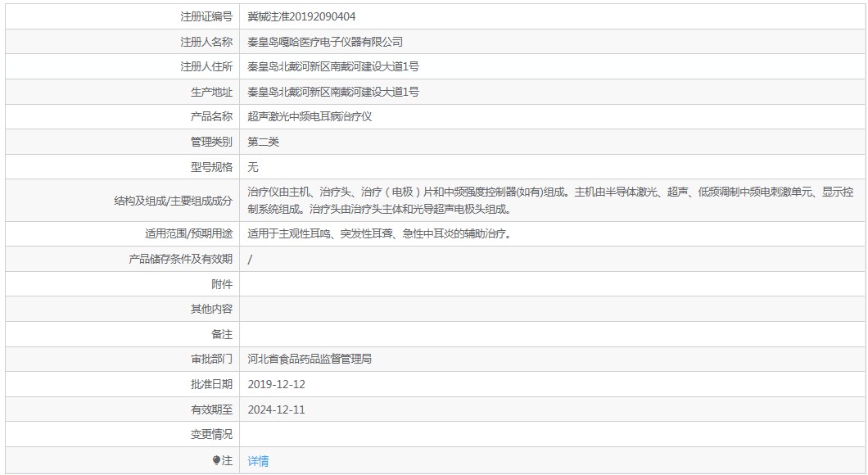The image size is (868, 475).
Task: Click the 型号规格 label
Action: click(x=211, y=167)
